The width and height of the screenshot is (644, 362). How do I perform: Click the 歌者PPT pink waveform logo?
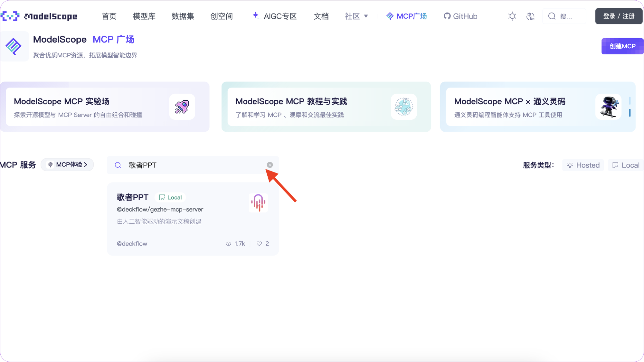(258, 203)
